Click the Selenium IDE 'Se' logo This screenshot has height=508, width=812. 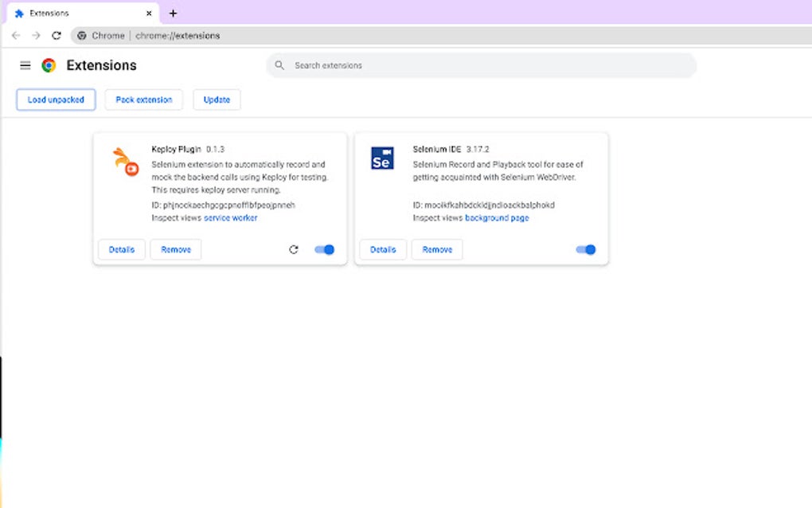tap(383, 158)
